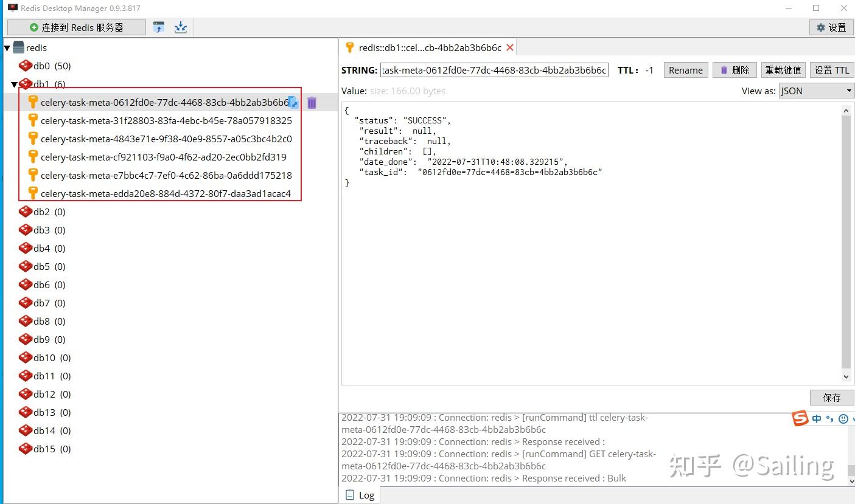The height and width of the screenshot is (504, 855).
Task: Click the db2 (0) label
Action: 49,212
